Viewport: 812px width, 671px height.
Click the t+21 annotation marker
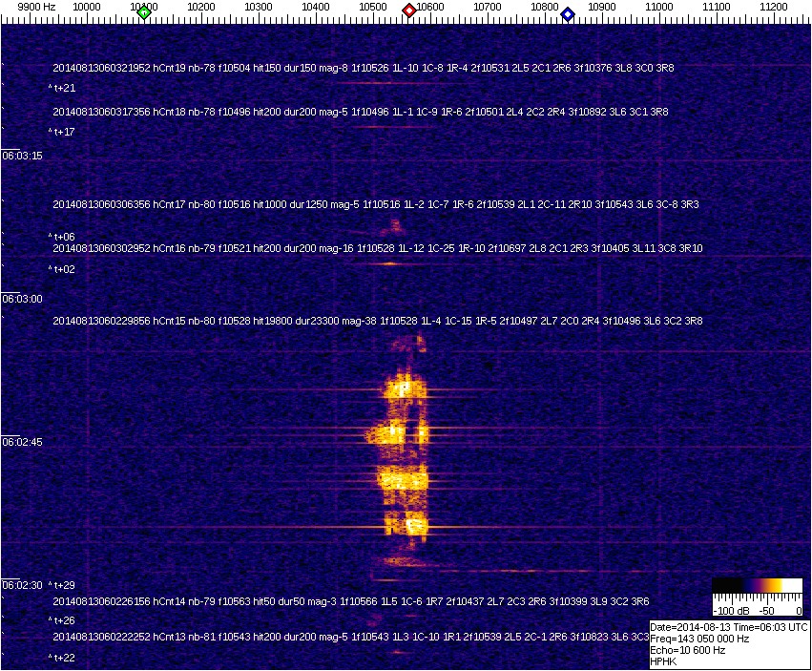point(62,88)
